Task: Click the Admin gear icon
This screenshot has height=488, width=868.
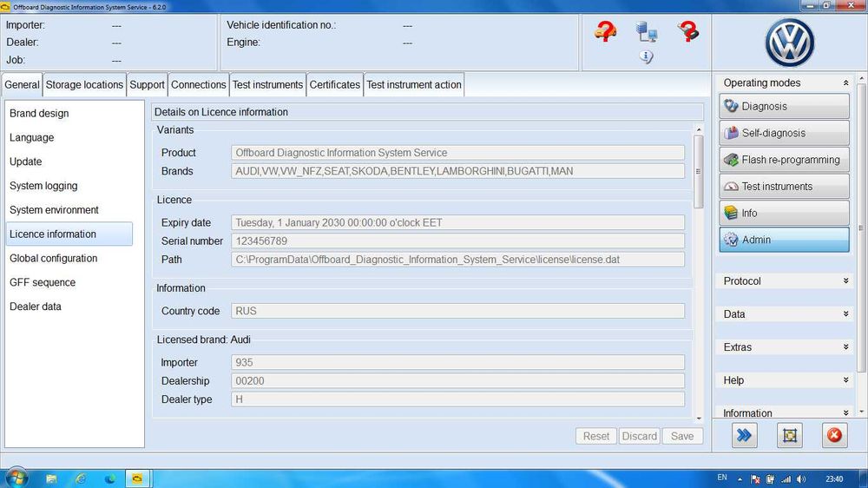Action: [x=731, y=240]
